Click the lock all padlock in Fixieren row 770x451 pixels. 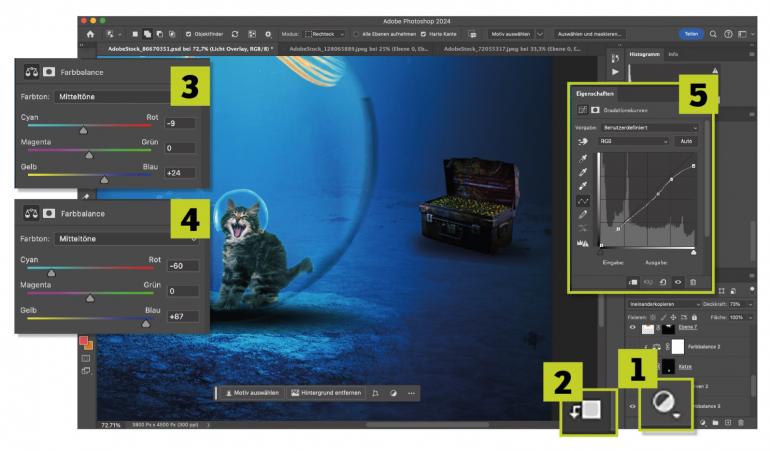click(694, 318)
